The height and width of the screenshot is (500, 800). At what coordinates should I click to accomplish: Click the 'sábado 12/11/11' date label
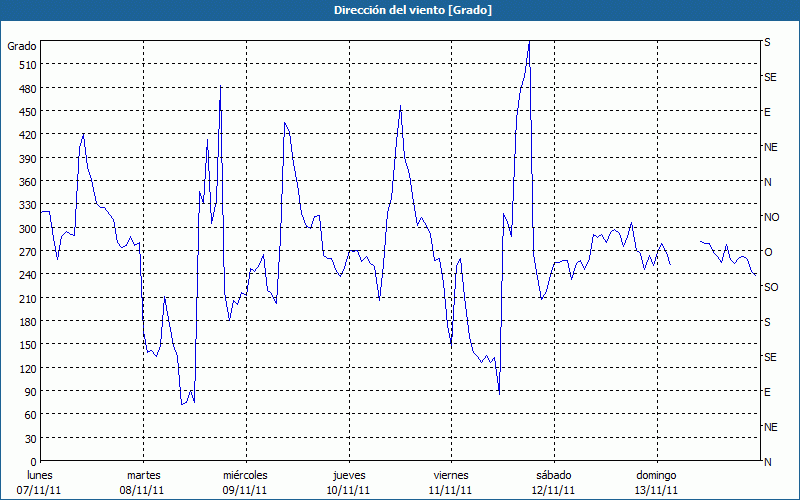553,482
